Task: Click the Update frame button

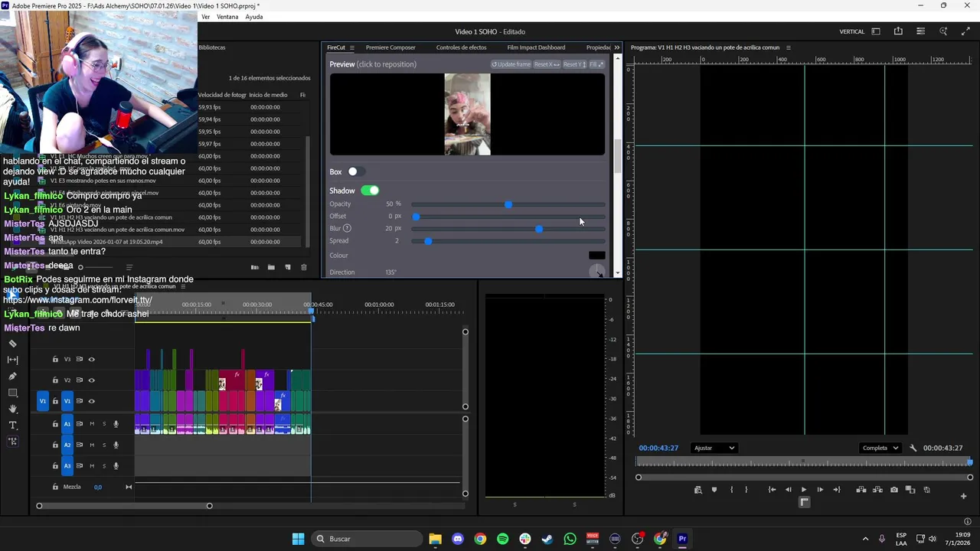Action: tap(511, 64)
